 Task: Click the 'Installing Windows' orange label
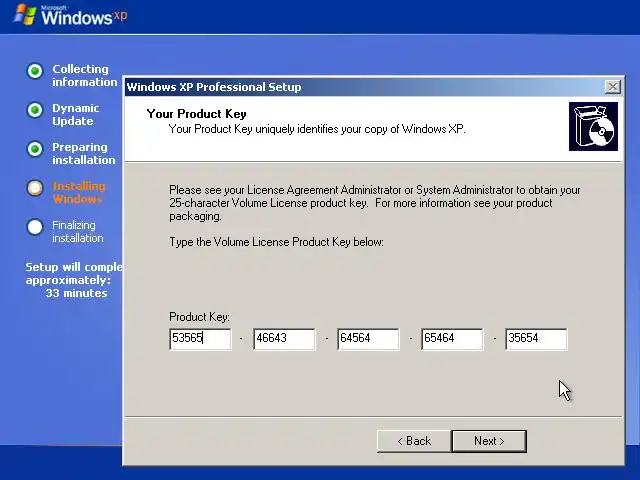pyautogui.click(x=79, y=193)
